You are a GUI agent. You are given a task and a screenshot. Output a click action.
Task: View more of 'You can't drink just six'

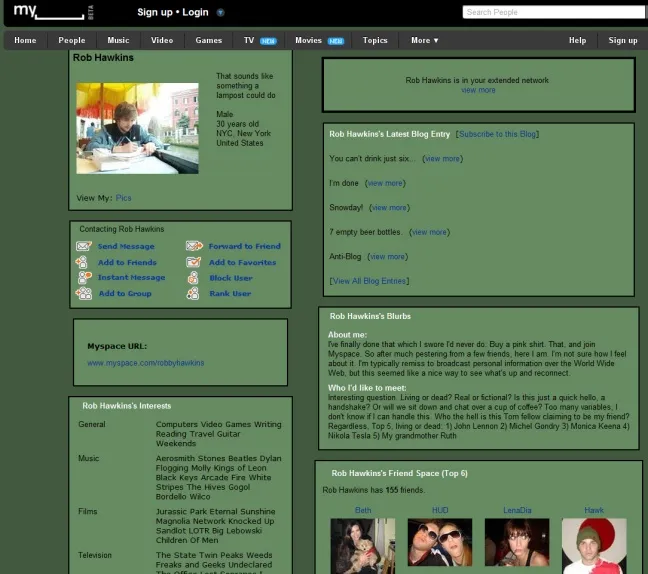click(442, 159)
